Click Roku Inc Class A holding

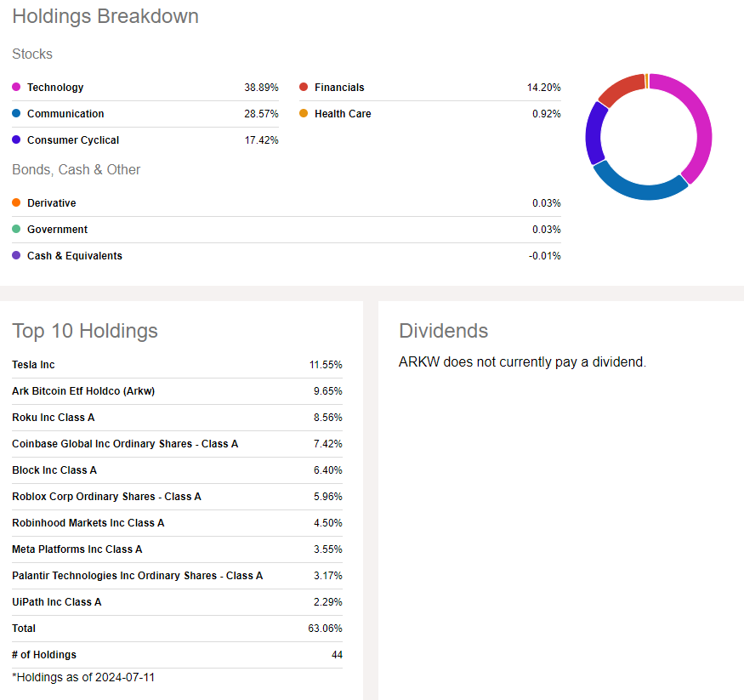[x=54, y=418]
